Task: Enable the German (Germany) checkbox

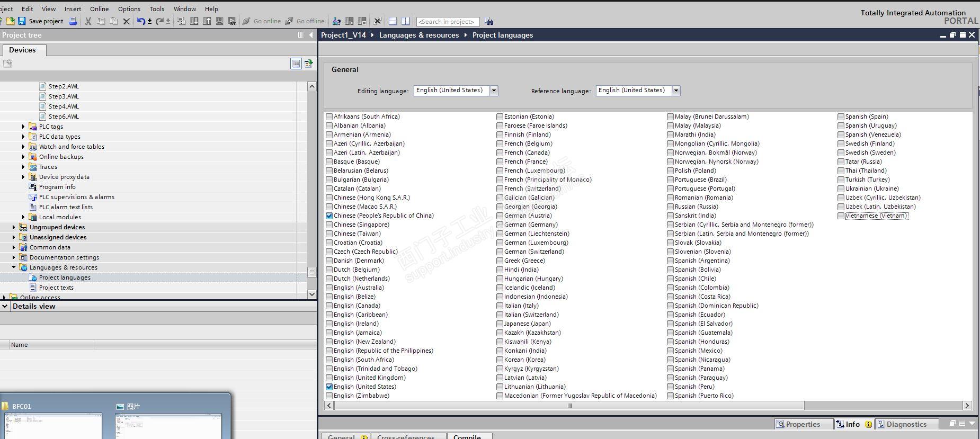Action: 500,225
